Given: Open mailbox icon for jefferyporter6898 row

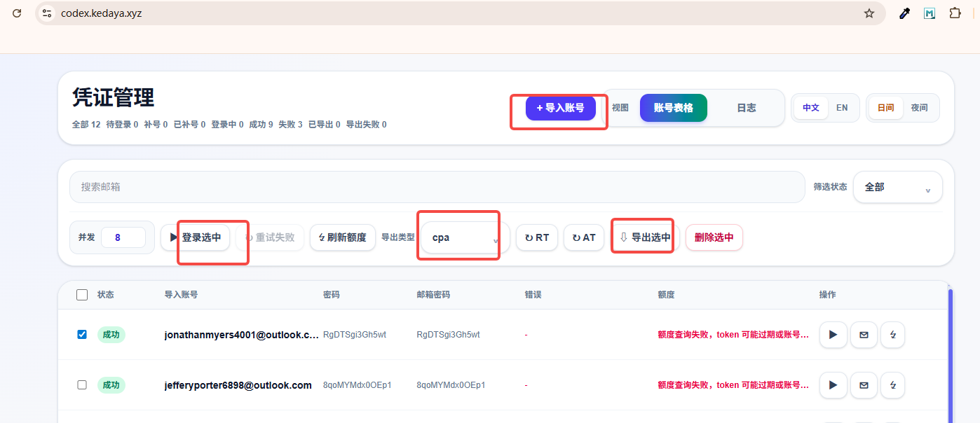Looking at the screenshot, I should pos(864,385).
